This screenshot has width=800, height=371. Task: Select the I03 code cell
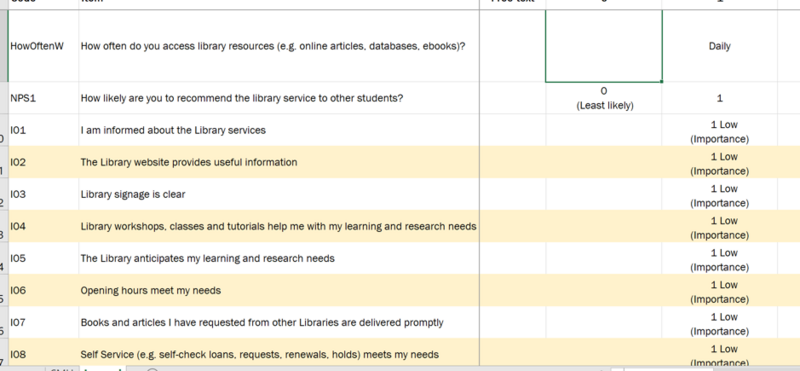(x=43, y=194)
